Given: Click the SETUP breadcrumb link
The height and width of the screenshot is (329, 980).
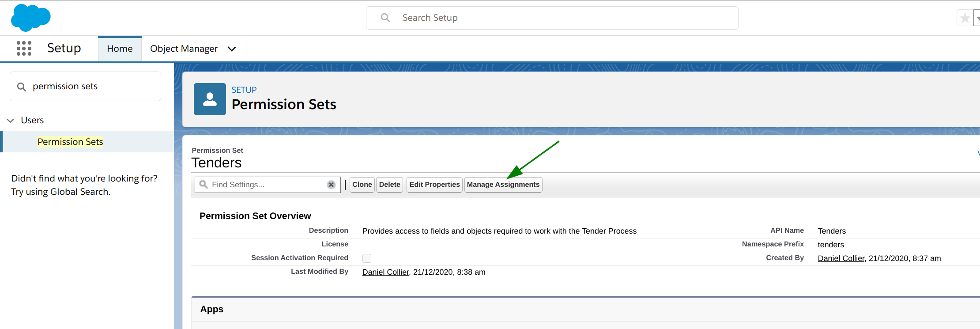Looking at the screenshot, I should [x=244, y=90].
